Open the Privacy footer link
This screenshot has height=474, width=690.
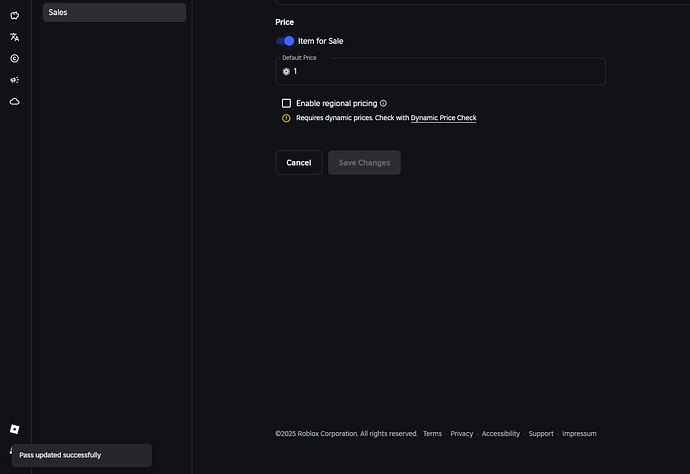[x=461, y=434]
